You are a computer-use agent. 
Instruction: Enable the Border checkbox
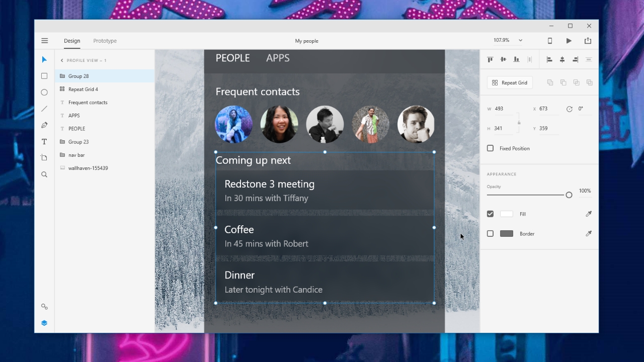[490, 234]
